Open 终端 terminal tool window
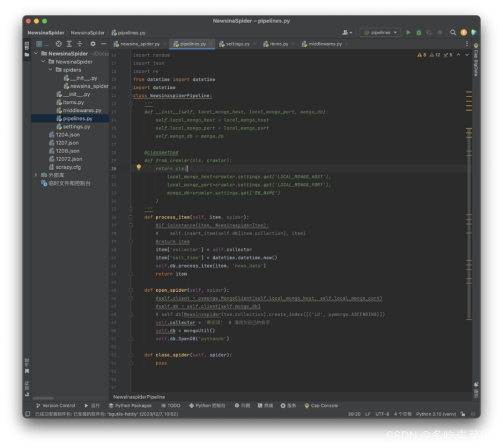Screen dimensions: 503x448 point(265,405)
